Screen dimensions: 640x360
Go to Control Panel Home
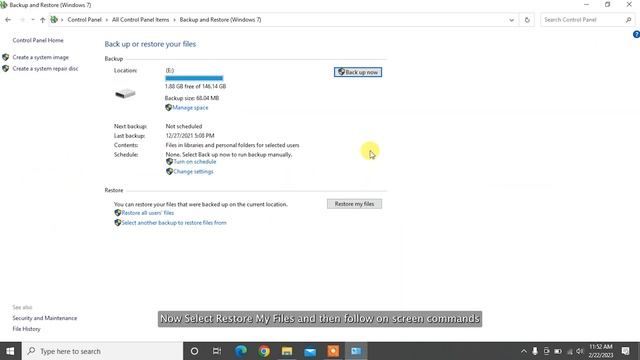coord(38,40)
